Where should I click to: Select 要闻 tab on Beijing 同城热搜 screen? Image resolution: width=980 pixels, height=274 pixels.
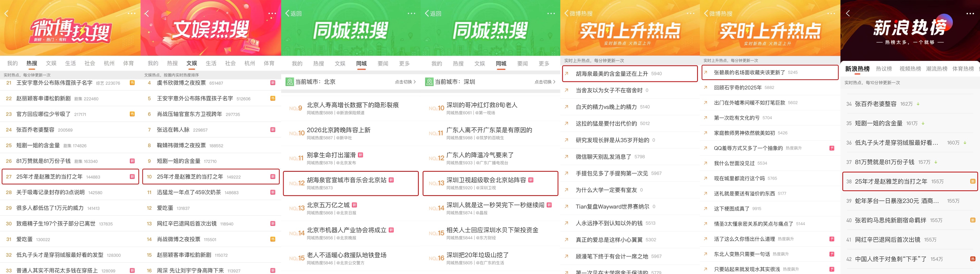383,64
